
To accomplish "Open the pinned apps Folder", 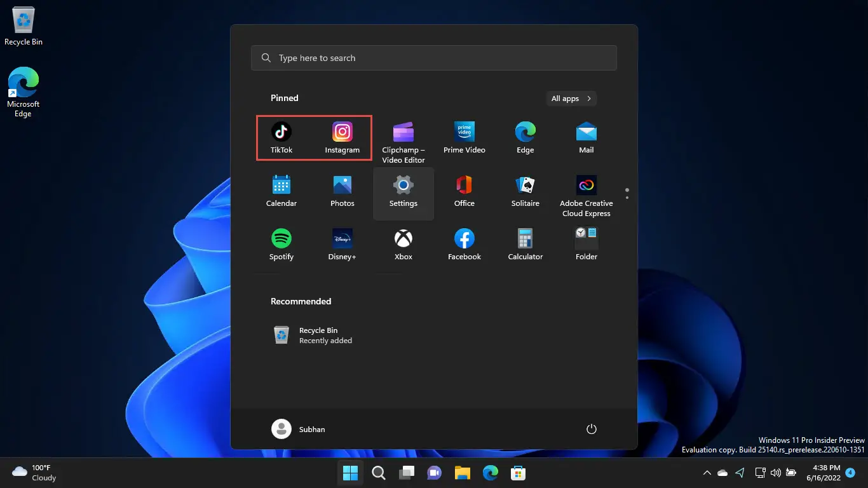I will click(587, 245).
